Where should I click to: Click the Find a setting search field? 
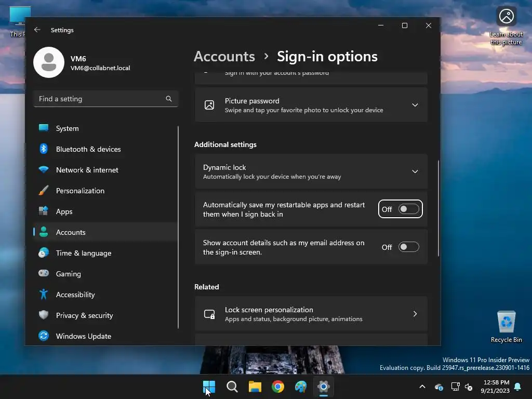tap(105, 99)
